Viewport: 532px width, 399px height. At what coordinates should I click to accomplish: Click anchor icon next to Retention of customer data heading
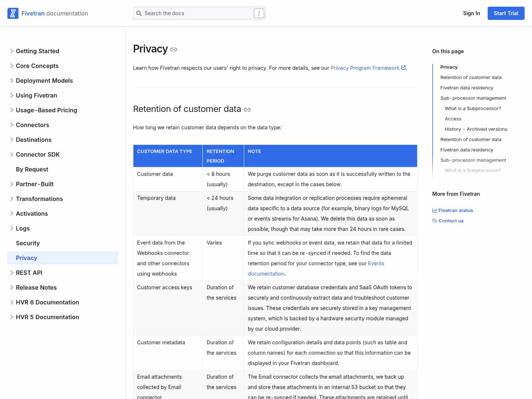pyautogui.click(x=247, y=110)
